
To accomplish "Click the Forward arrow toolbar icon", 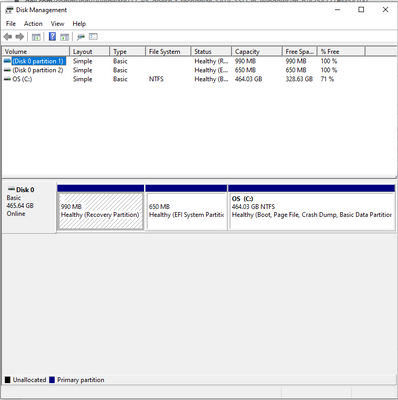I will click(20, 37).
